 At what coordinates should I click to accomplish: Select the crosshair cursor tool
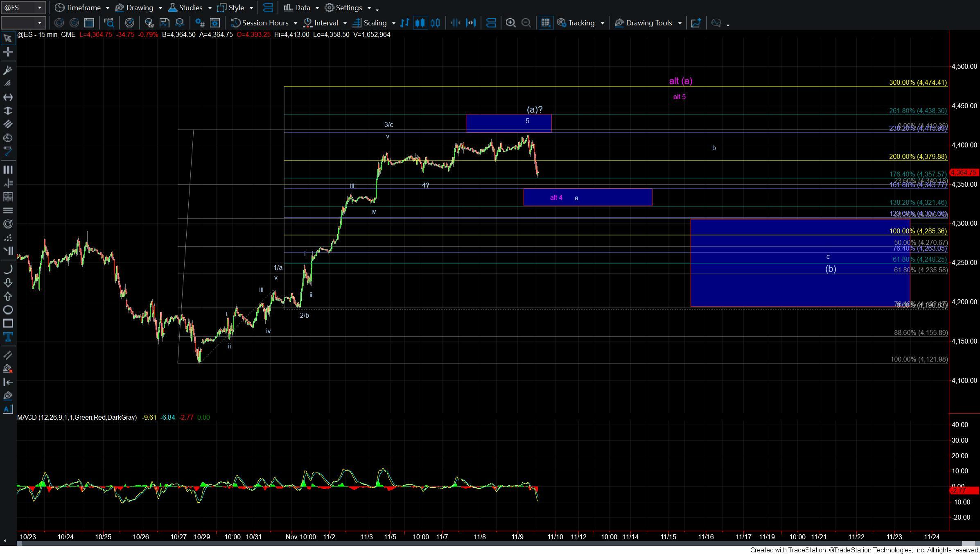point(7,52)
